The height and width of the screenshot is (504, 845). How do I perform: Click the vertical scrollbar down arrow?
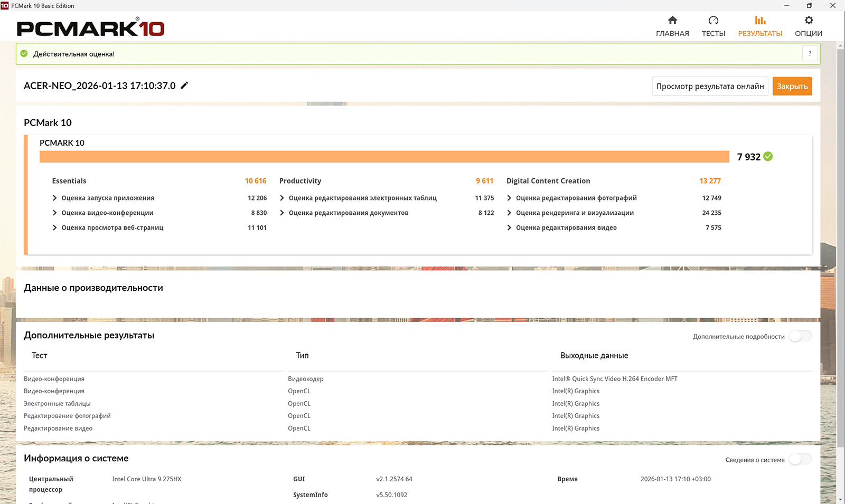pyautogui.click(x=840, y=499)
